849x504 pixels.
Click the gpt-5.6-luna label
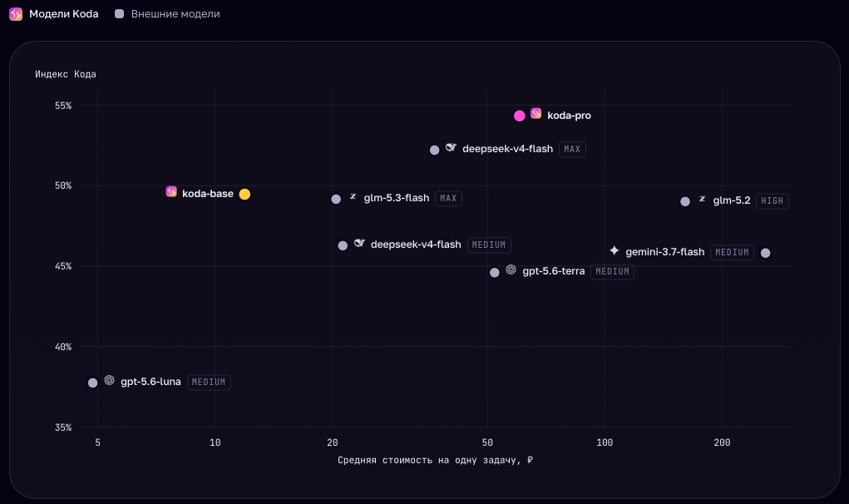click(x=151, y=382)
